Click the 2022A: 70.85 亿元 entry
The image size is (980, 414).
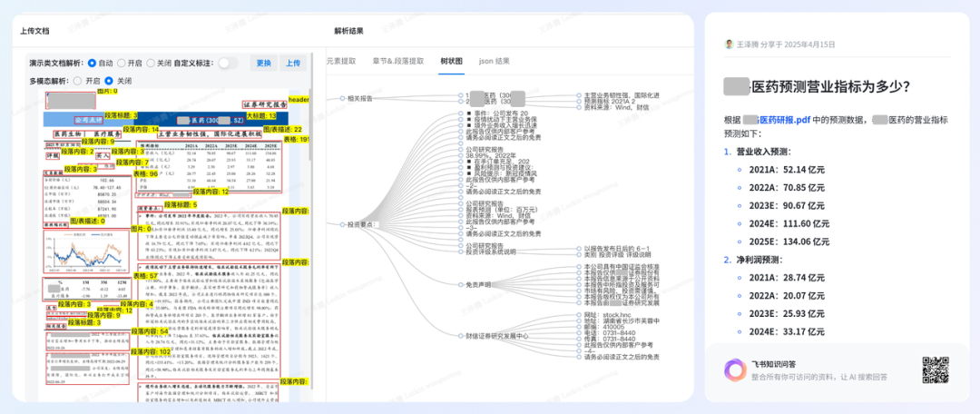click(x=786, y=188)
